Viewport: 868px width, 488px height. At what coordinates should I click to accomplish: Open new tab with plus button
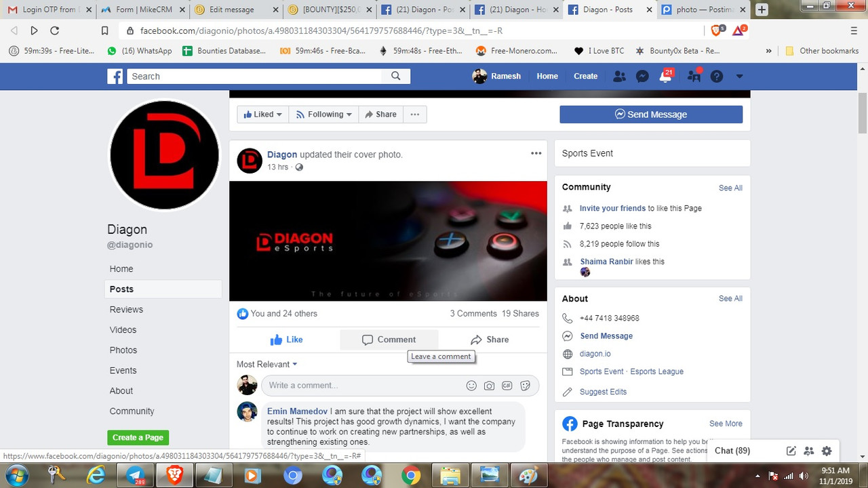pos(762,9)
